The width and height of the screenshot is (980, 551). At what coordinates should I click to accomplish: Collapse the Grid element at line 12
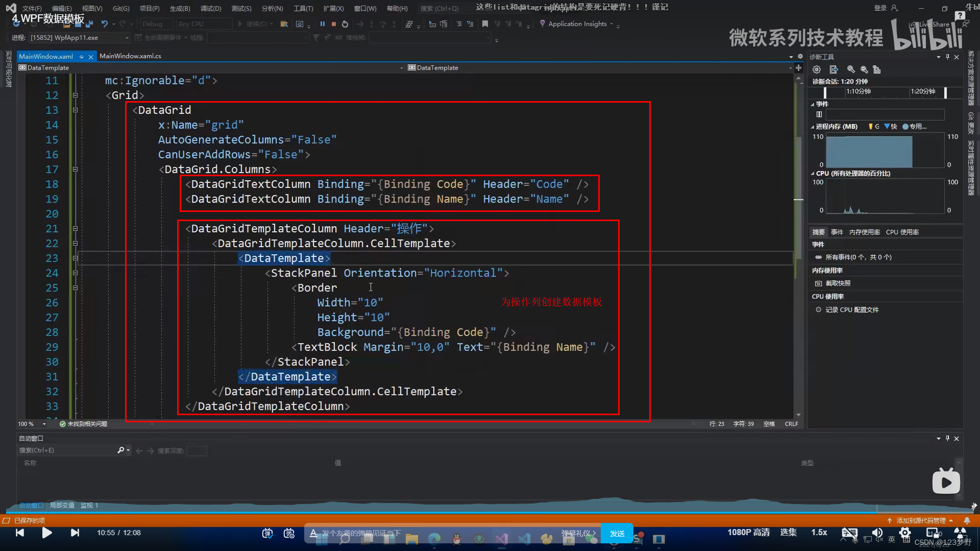click(75, 95)
